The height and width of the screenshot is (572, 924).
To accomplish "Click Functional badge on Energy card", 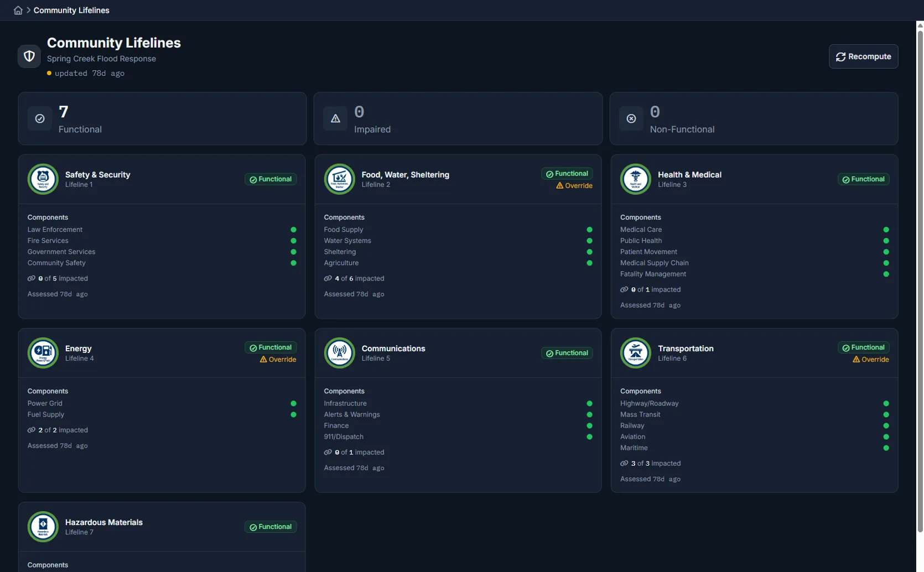I will point(271,347).
